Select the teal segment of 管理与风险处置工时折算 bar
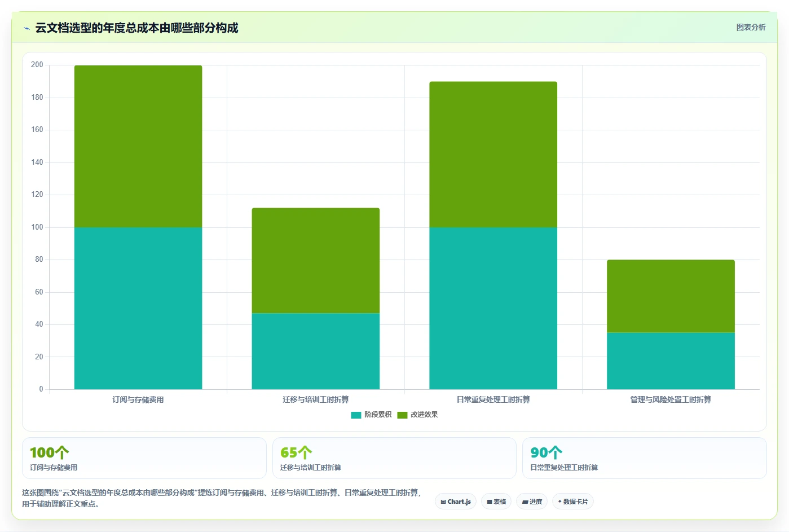Image resolution: width=789 pixels, height=532 pixels. tap(671, 361)
